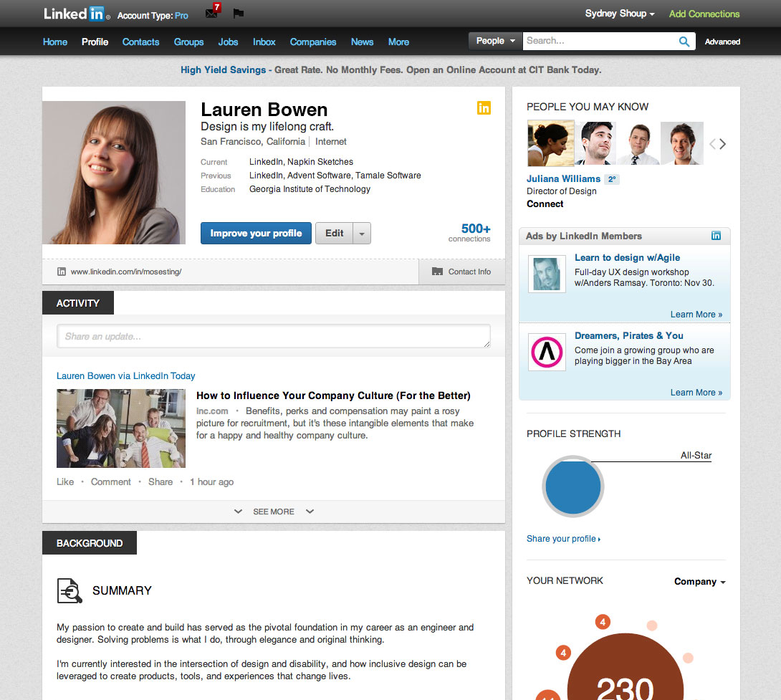Open the Contacts menu
Screen dimensions: 781x700
[x=140, y=42]
